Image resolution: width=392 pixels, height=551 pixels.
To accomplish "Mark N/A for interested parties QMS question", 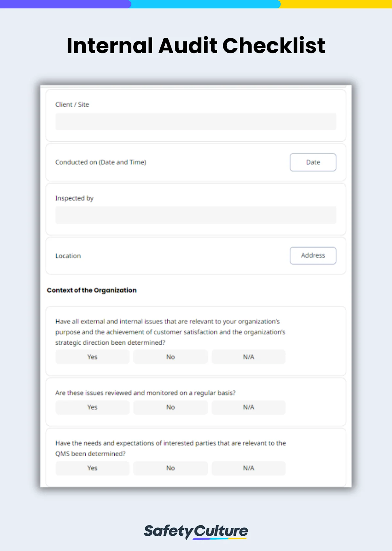I will click(249, 468).
